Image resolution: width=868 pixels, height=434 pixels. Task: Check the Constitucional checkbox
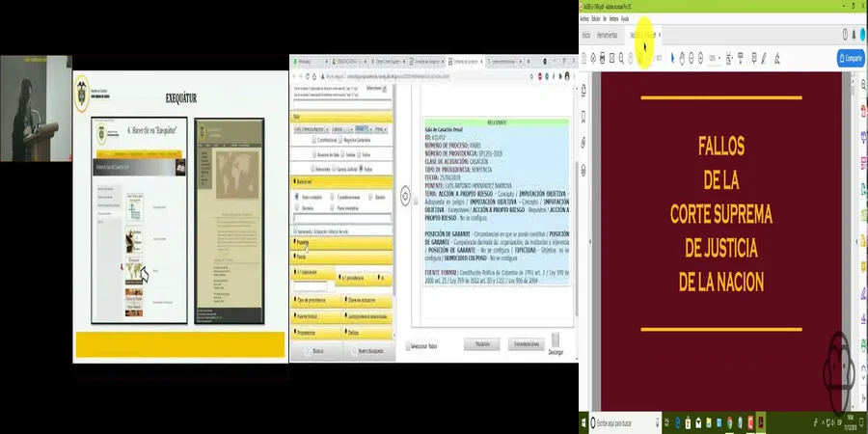(x=313, y=140)
